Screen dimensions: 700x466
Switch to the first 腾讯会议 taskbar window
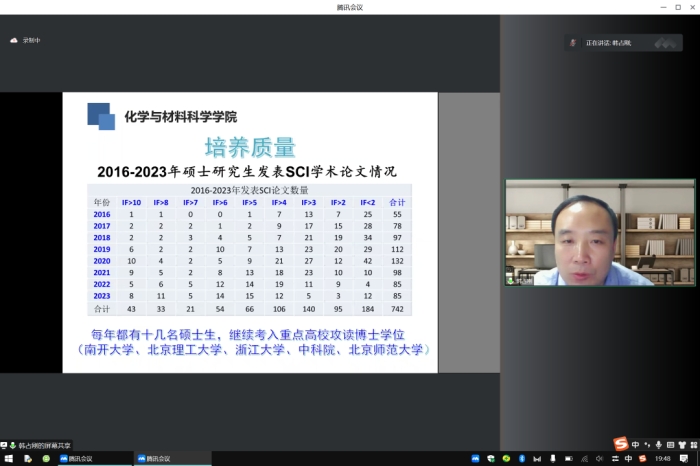[77, 458]
